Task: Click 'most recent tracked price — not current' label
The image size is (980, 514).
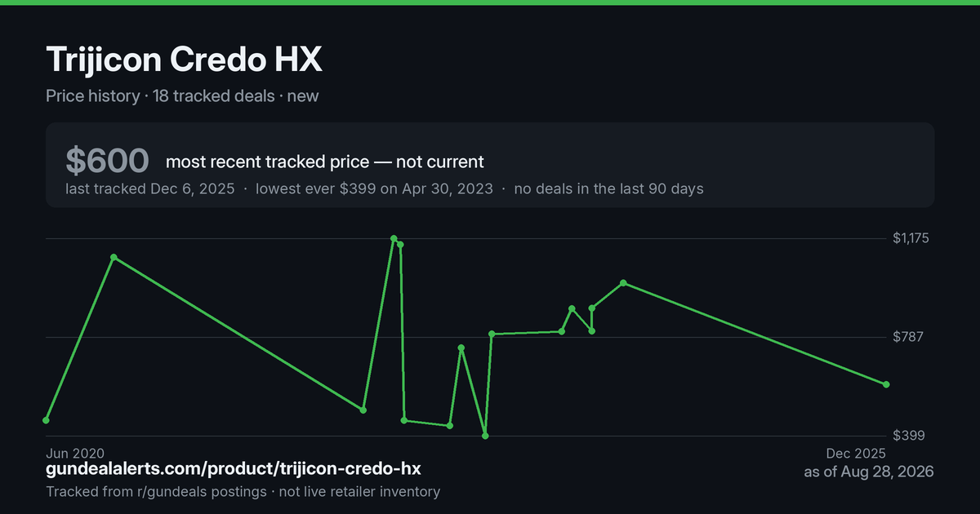Action: point(325,162)
